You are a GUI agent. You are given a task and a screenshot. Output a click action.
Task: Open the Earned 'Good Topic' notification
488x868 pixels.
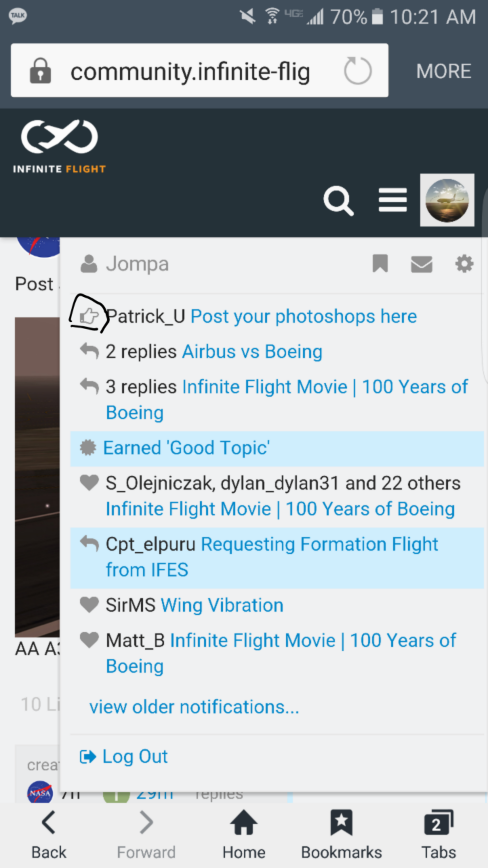pos(186,448)
